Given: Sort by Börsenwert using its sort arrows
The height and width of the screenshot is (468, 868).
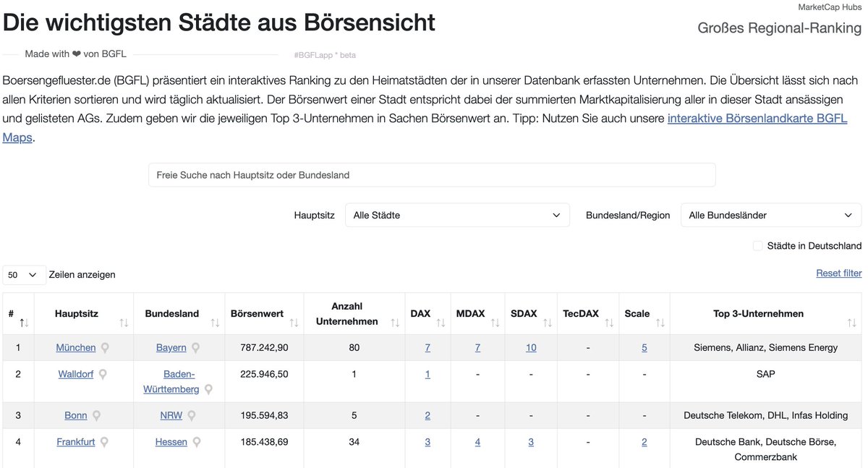Looking at the screenshot, I should (294, 323).
